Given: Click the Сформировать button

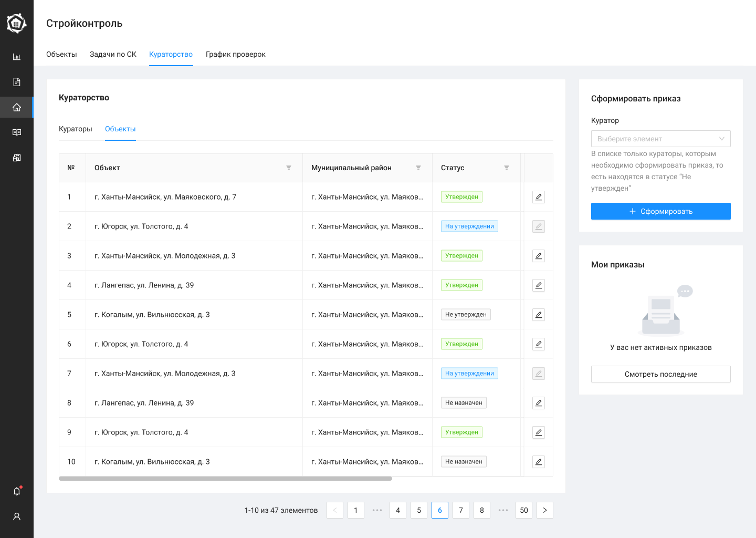Looking at the screenshot, I should click(660, 211).
